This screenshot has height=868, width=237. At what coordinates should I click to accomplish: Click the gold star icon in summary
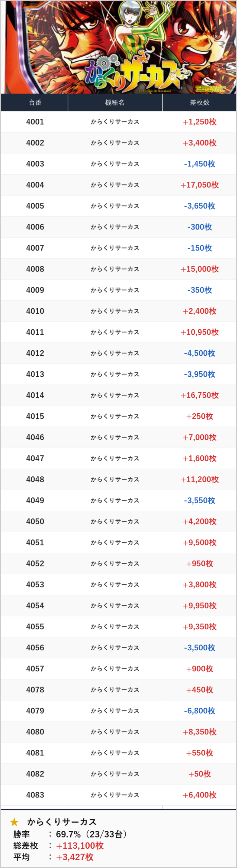[x=14, y=822]
